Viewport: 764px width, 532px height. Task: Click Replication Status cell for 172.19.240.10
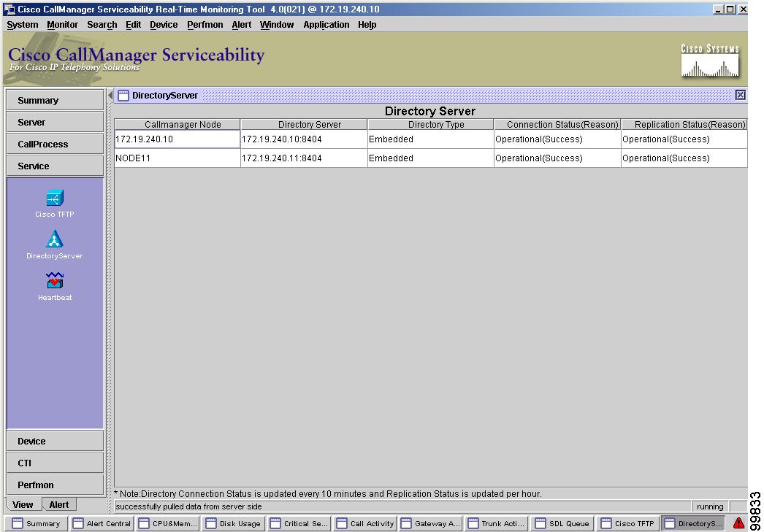[x=684, y=139]
